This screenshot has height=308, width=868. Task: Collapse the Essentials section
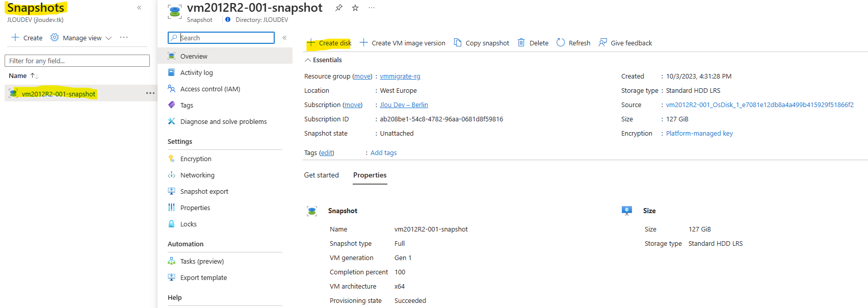click(x=323, y=60)
